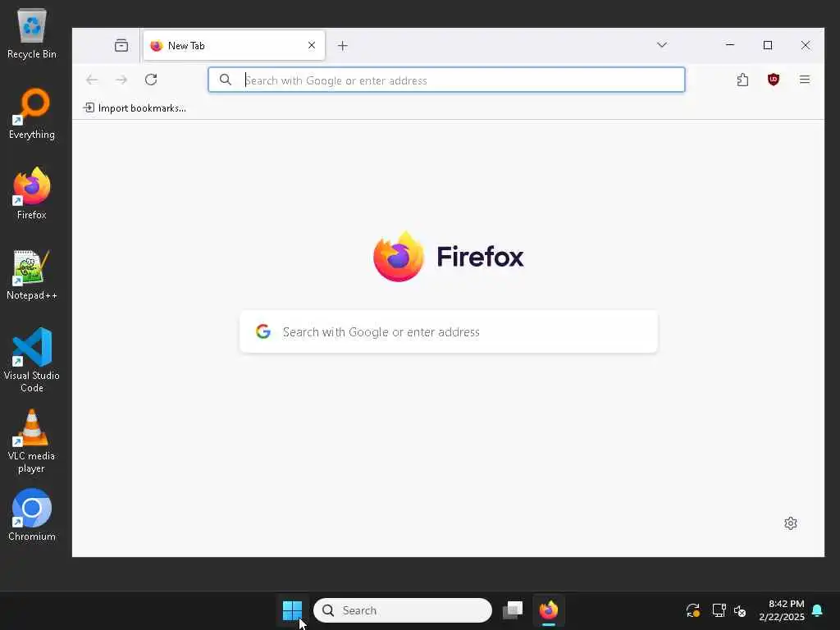Viewport: 840px width, 630px height.
Task: Open uBlock Origin shield icon
Action: pyautogui.click(x=773, y=80)
